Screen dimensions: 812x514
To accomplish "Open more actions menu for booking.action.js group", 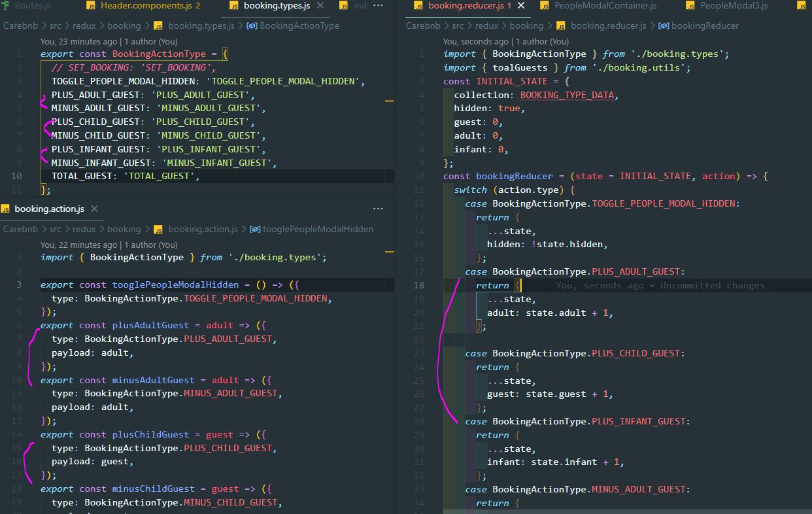I will tap(378, 209).
